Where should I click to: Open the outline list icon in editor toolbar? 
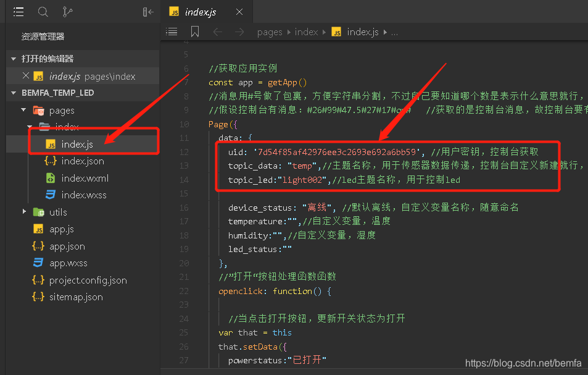pos(172,32)
